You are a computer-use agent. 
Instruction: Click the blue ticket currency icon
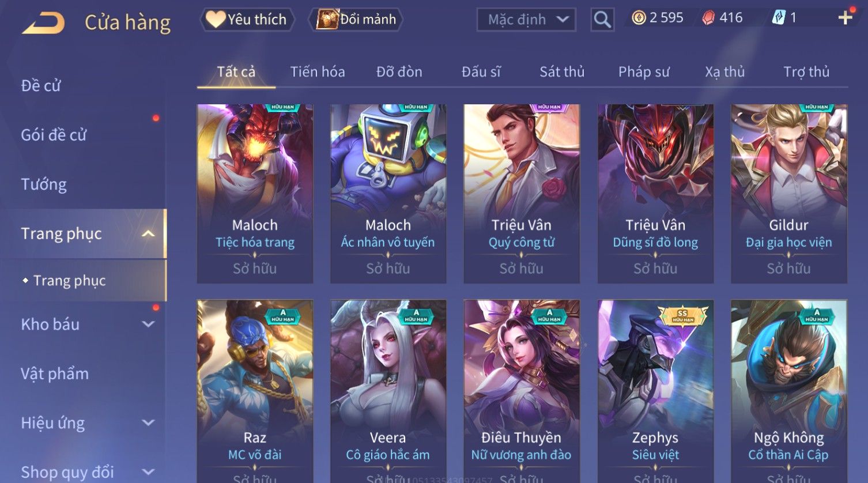(x=778, y=18)
